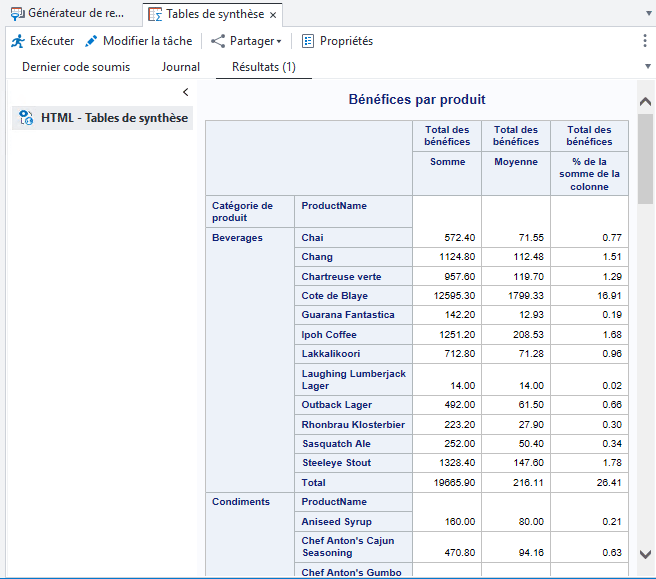
Task: Click the Ipoh Coffee row label
Action: coord(329,335)
